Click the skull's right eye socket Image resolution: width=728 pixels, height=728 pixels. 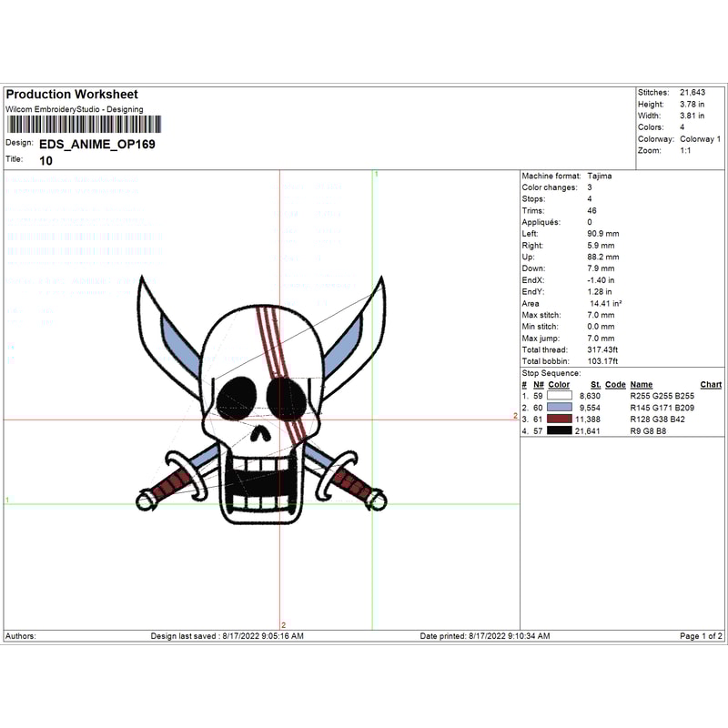tap(286, 396)
